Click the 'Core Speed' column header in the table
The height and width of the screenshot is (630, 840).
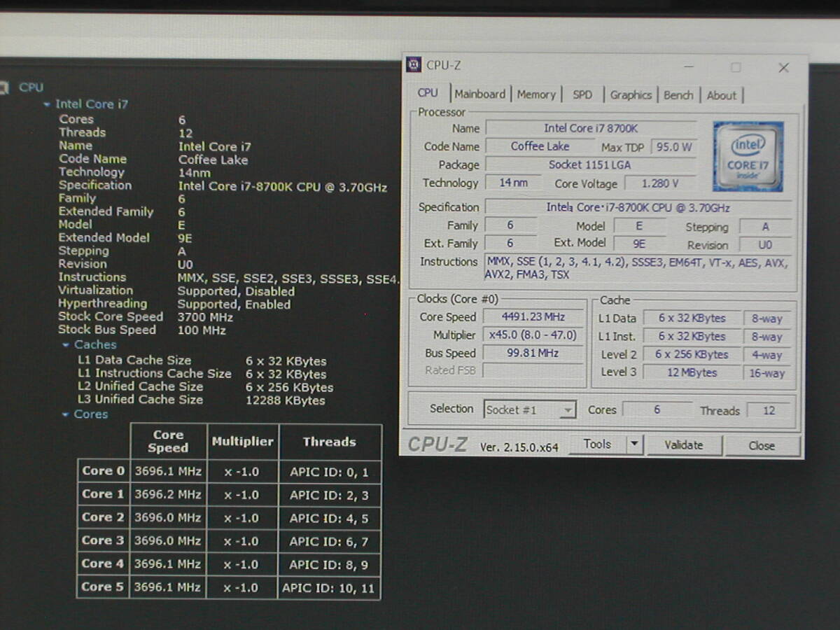click(x=168, y=441)
